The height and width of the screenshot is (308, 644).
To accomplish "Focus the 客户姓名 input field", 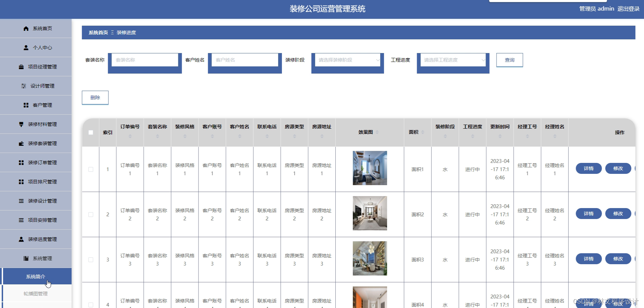I will 245,60.
